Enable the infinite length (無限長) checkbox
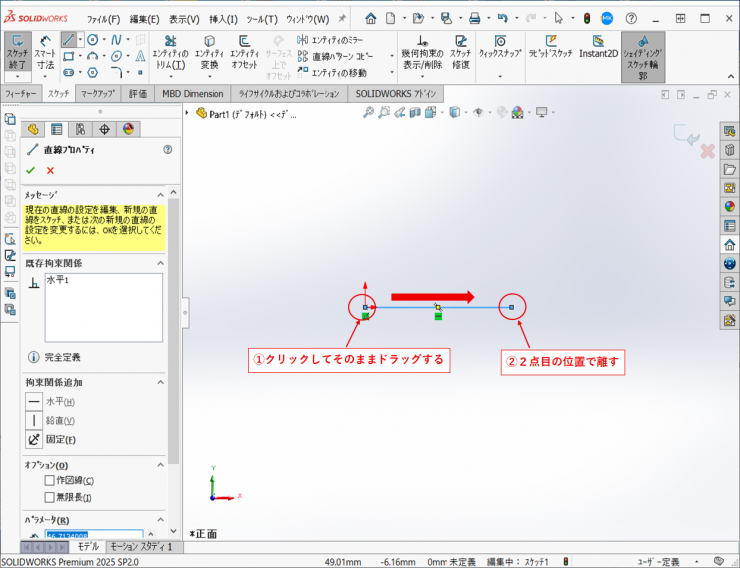The height and width of the screenshot is (568, 740). 49,497
